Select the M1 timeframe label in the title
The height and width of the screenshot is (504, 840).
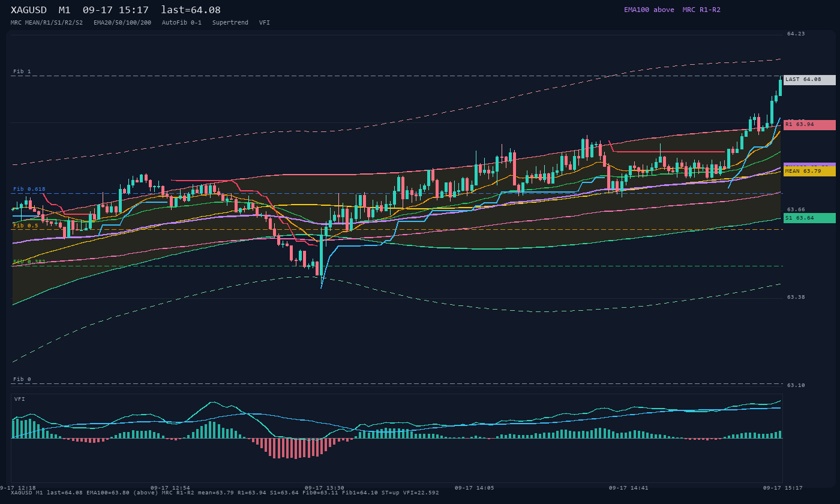pos(64,10)
